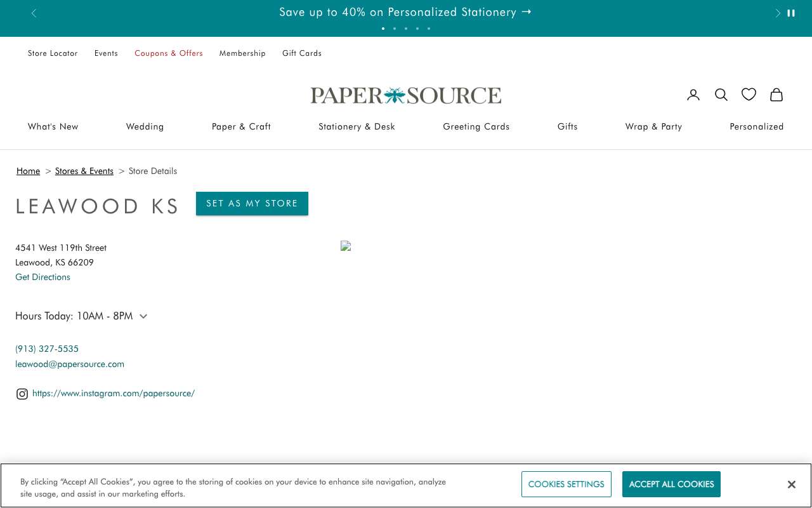Image resolution: width=812 pixels, height=508 pixels.
Task: Open the Greeting Cards menu
Action: point(476,126)
